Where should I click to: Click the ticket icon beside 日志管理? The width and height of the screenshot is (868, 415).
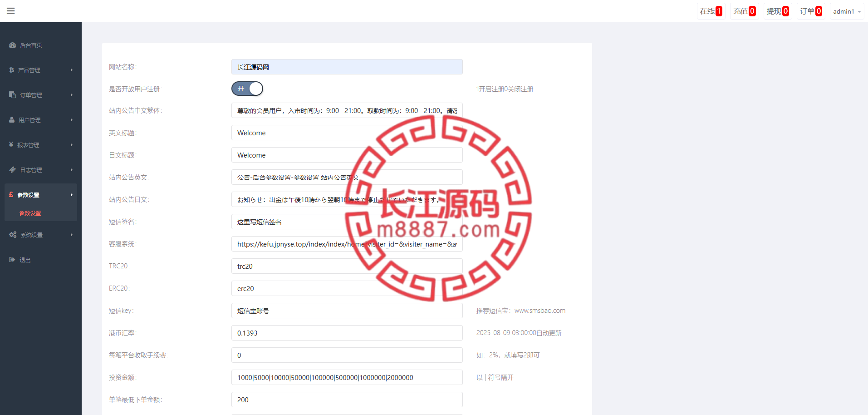point(13,170)
